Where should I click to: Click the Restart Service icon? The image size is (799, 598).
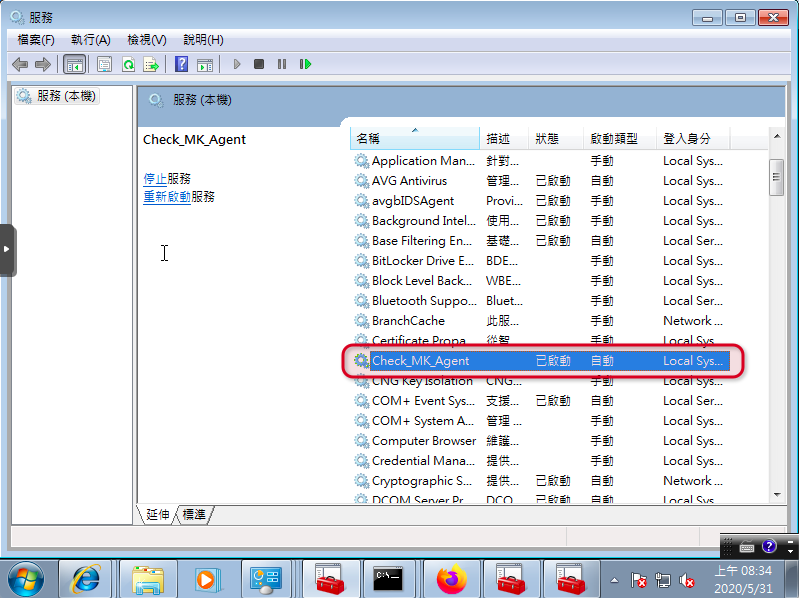305,64
